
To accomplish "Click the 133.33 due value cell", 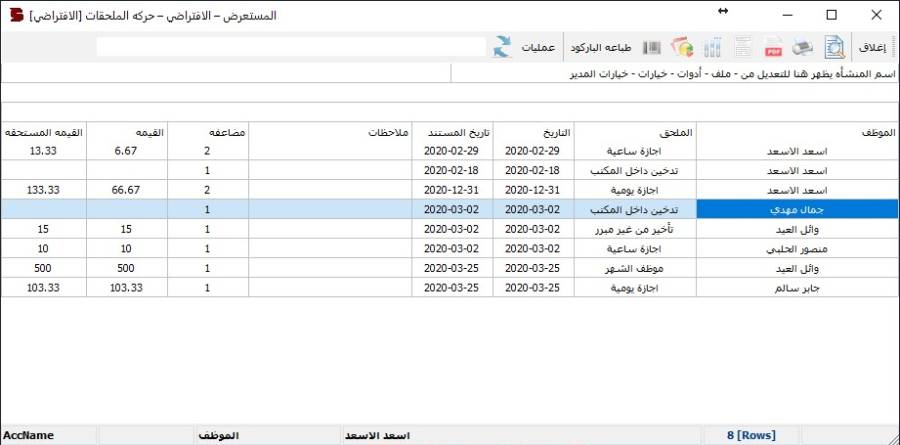I will 44,189.
